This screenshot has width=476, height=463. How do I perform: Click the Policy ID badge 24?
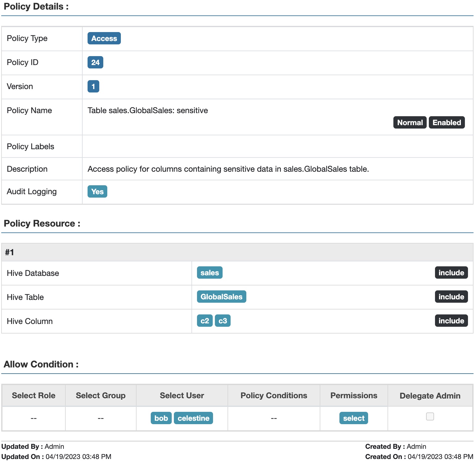[95, 63]
